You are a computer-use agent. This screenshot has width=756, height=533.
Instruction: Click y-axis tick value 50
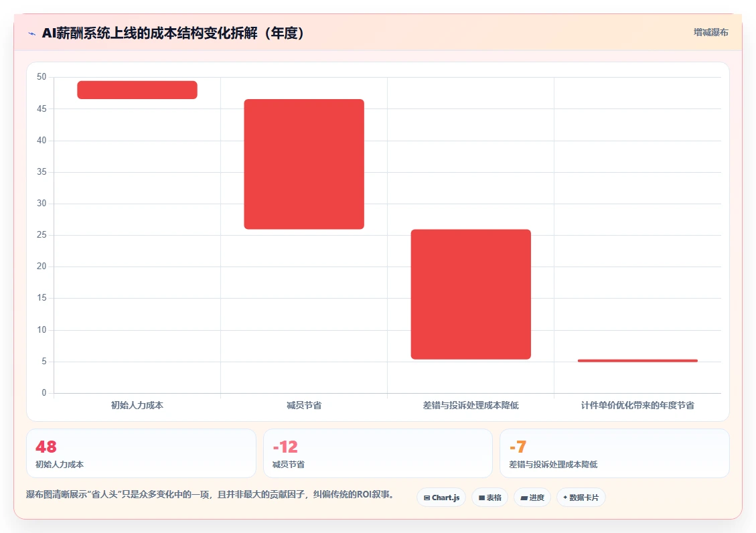pyautogui.click(x=42, y=76)
